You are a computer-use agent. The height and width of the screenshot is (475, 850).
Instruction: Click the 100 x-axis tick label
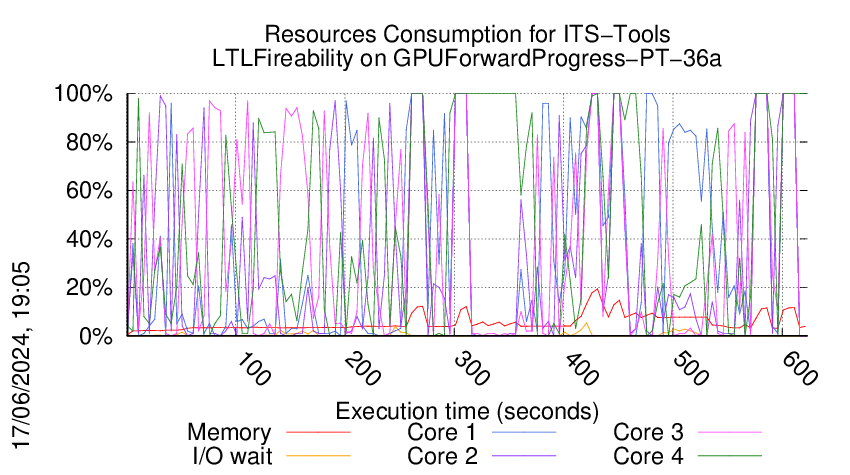(x=254, y=369)
